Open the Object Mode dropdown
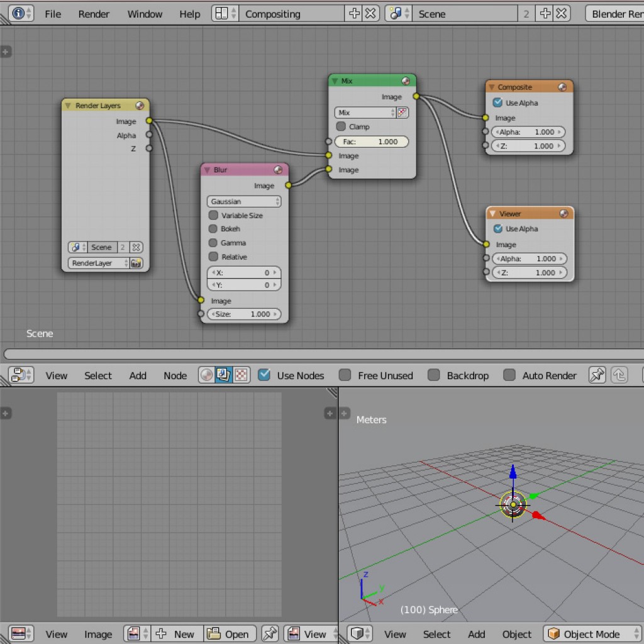 click(x=590, y=634)
